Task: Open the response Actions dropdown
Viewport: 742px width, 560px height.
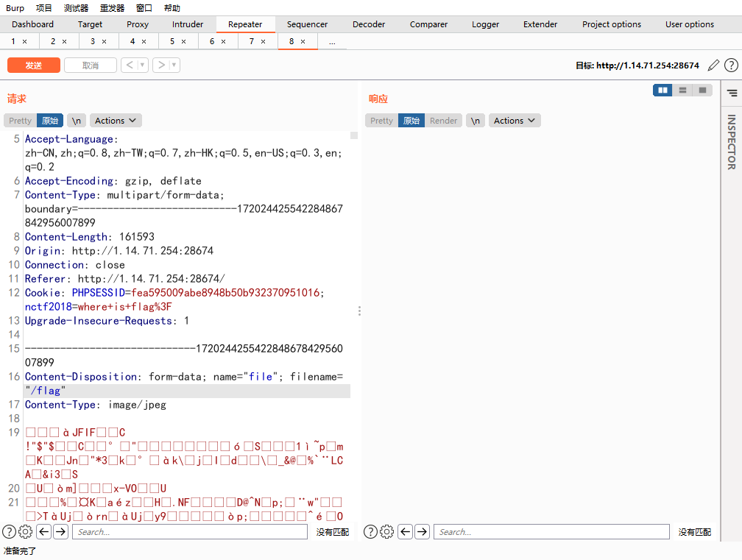Action: click(515, 121)
